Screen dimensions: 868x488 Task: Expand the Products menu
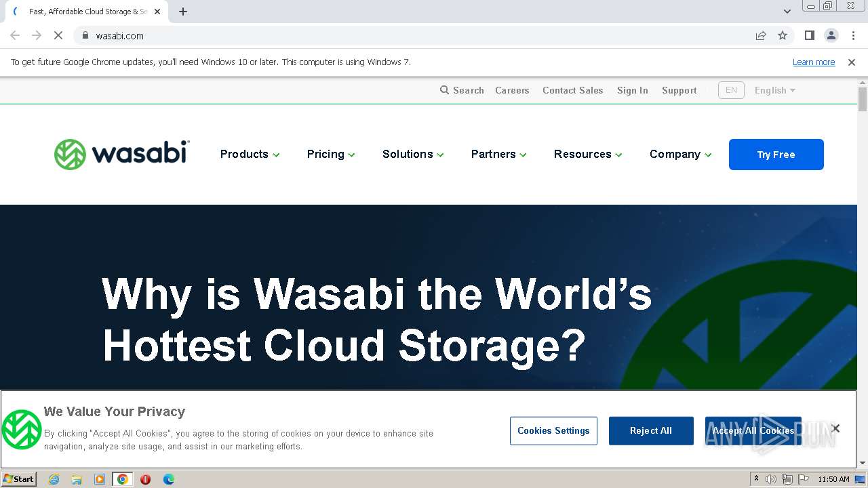[x=250, y=154]
